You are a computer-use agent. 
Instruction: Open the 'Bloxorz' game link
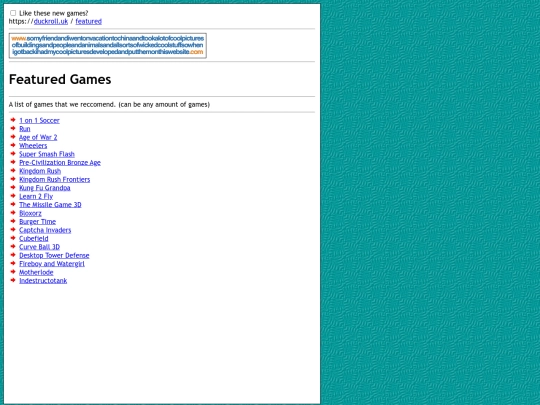[30, 213]
